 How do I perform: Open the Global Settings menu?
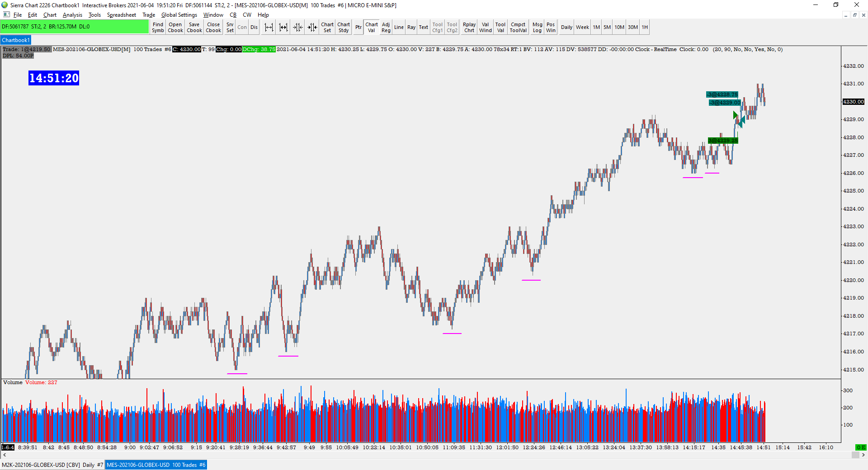(179, 15)
